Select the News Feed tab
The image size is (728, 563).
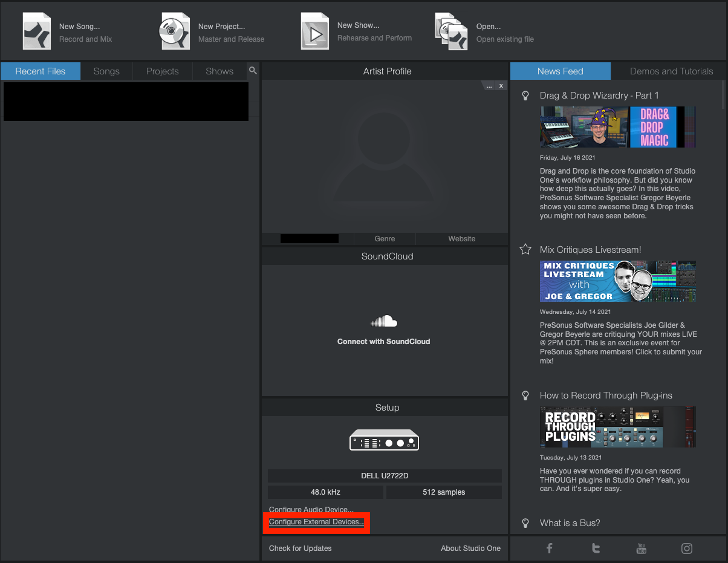coord(561,71)
